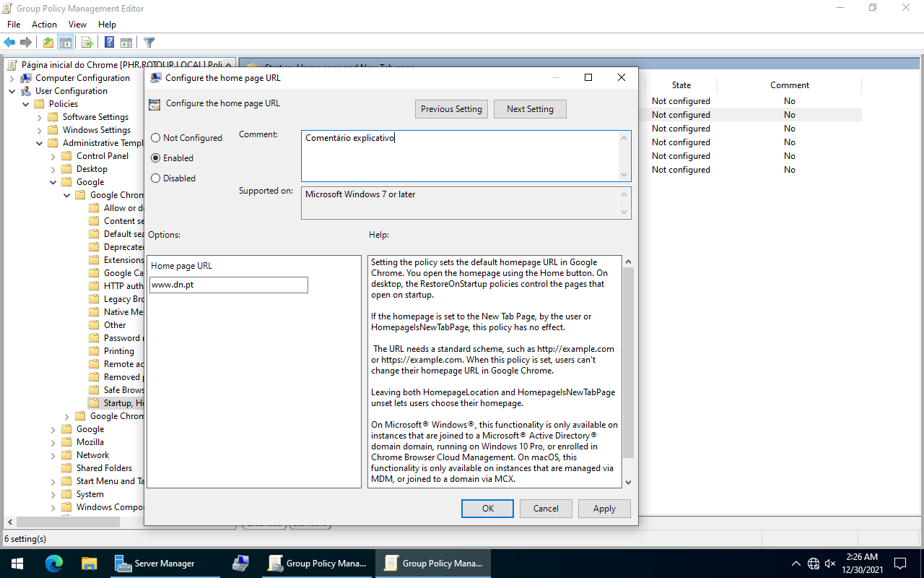This screenshot has width=924, height=578.
Task: Open the View menu
Action: click(77, 24)
